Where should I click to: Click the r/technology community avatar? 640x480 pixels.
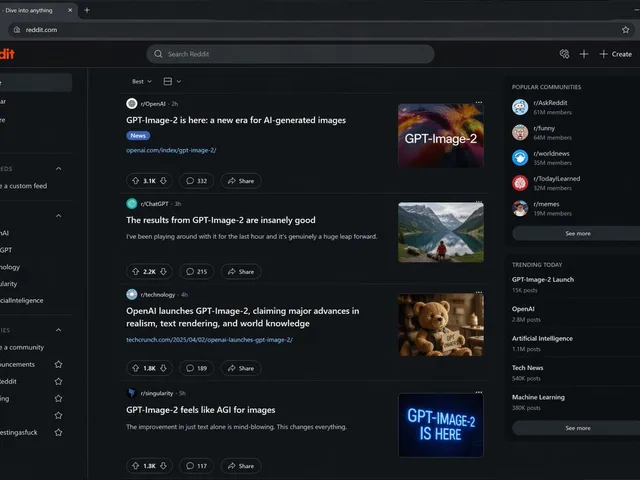coord(131,294)
